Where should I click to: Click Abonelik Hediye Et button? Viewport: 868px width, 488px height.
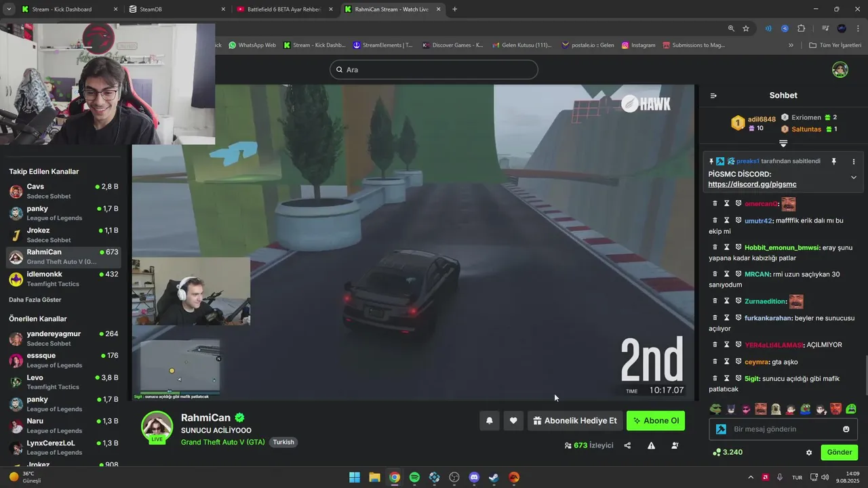click(574, 421)
